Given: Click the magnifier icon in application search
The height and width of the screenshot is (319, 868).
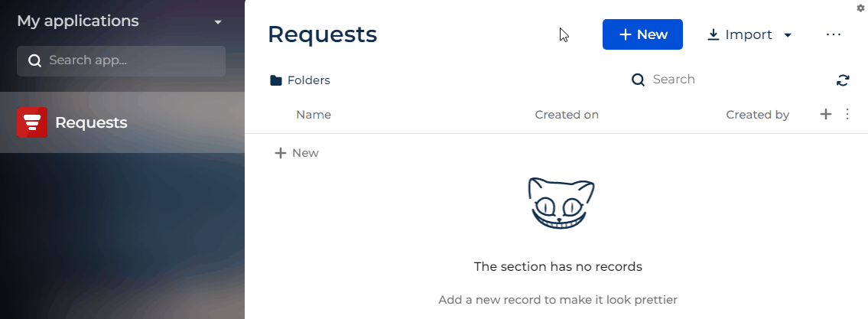Looking at the screenshot, I should pos(35,61).
